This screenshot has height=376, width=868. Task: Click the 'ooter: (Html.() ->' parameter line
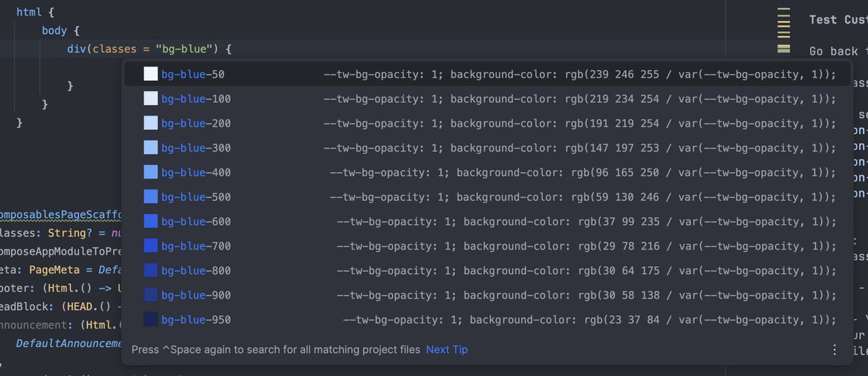59,289
